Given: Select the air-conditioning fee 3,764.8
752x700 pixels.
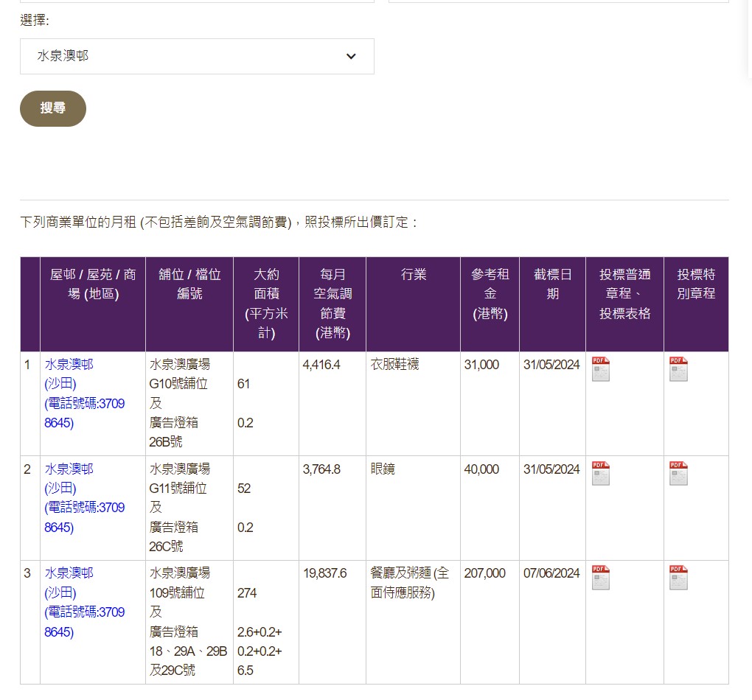Looking at the screenshot, I should point(321,469).
